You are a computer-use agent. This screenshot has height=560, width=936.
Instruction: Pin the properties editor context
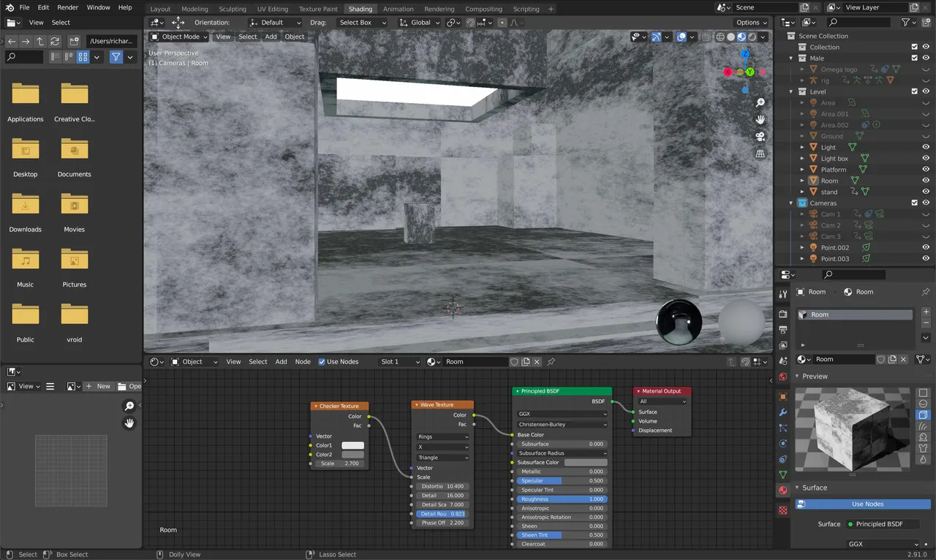point(925,292)
